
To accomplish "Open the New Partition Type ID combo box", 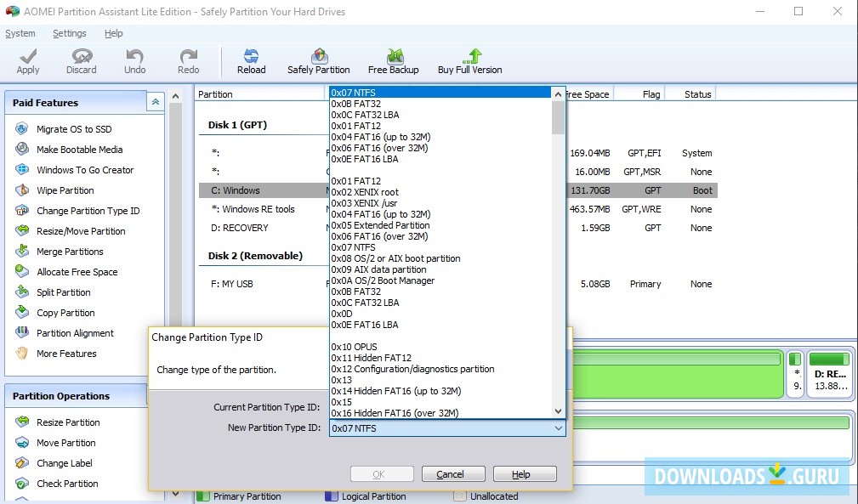I will (x=447, y=428).
